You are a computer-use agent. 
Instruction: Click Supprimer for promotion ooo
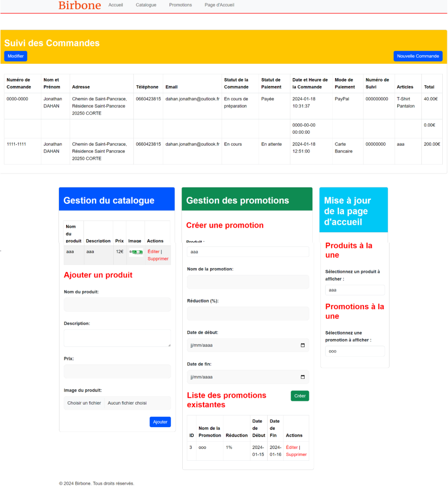296,455
